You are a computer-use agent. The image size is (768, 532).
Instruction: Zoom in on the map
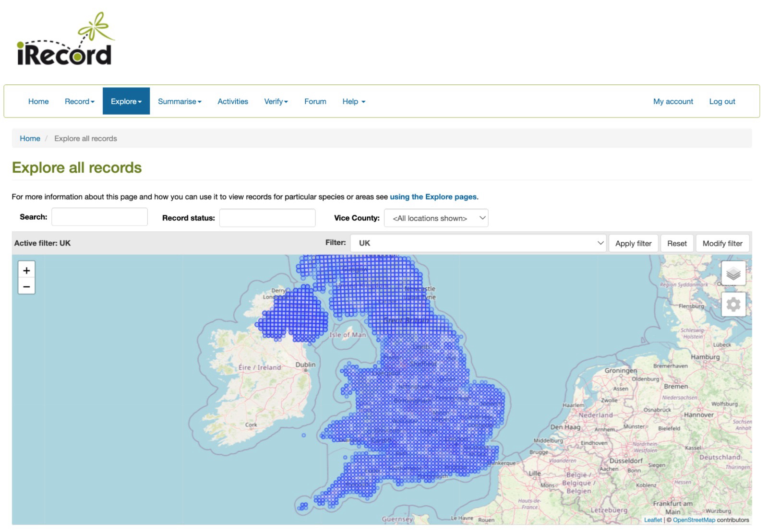click(26, 270)
